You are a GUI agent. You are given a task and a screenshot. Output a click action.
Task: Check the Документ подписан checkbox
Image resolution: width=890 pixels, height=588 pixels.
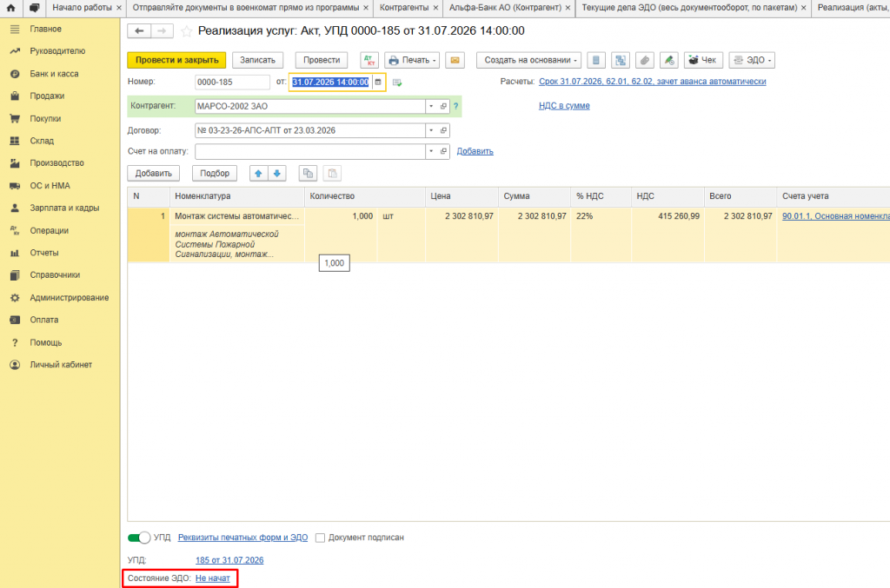click(x=321, y=538)
